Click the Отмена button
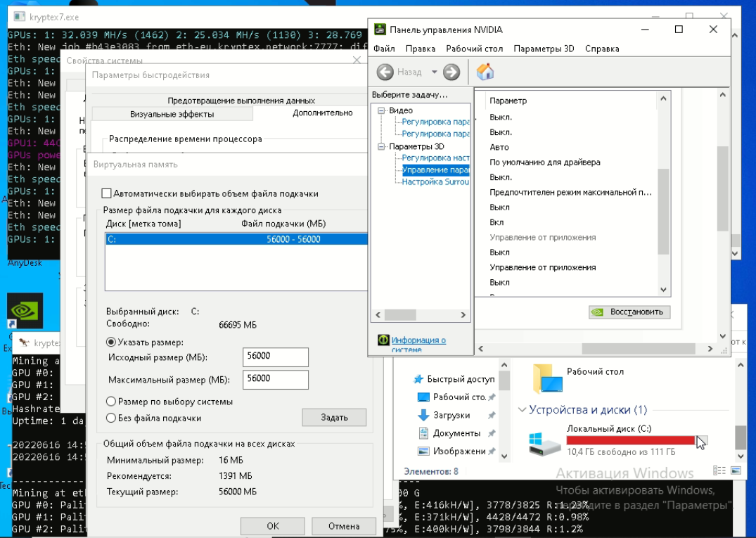This screenshot has width=756, height=538. pyautogui.click(x=344, y=526)
